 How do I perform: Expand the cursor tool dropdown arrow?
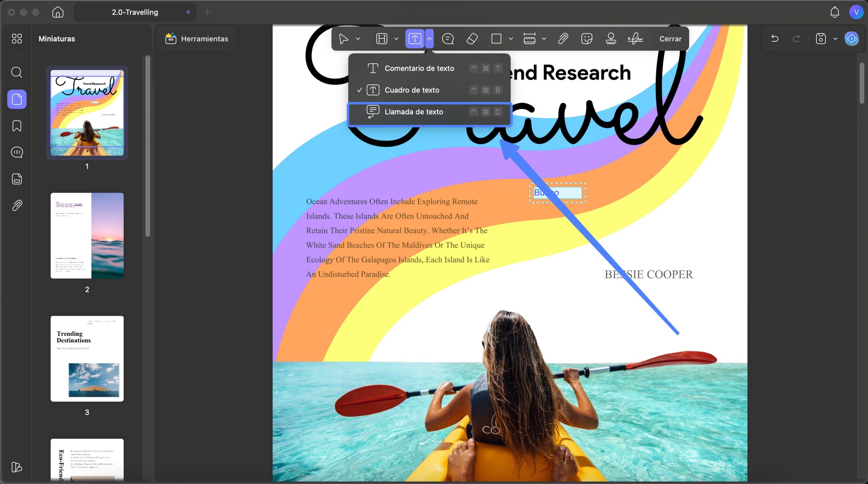[358, 39]
